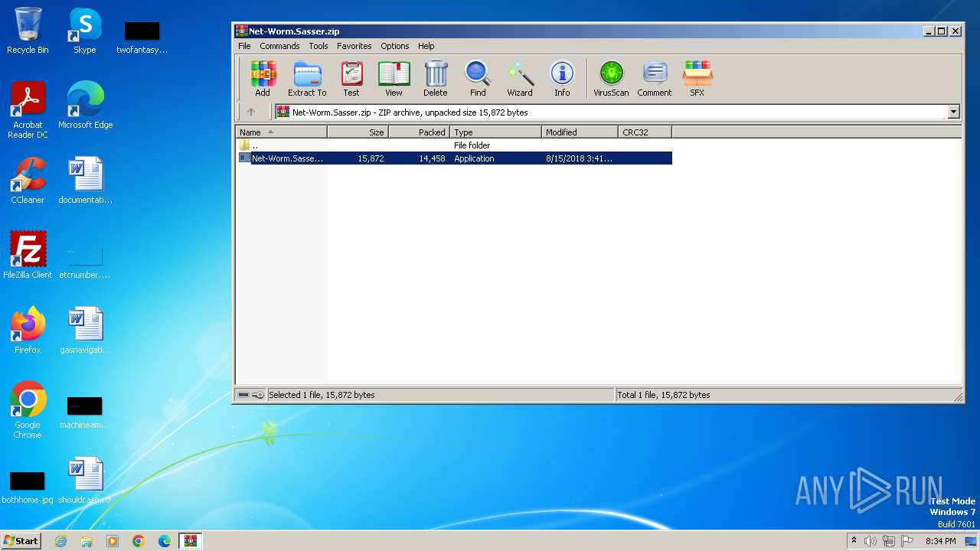Click the Action Center flag tray icon
980x551 pixels.
pos(907,541)
